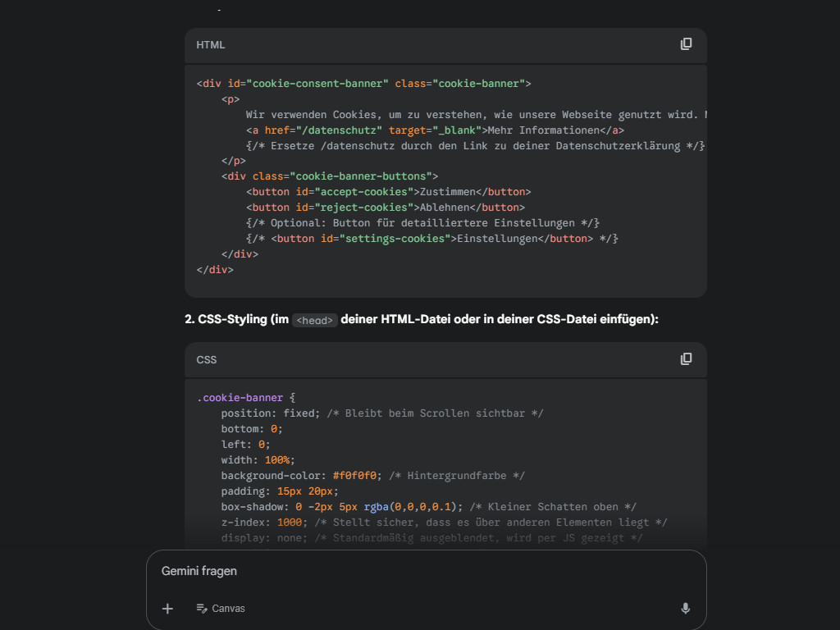Click the "cookie-consent-banner" id value
The height and width of the screenshot is (630, 840).
coord(317,84)
